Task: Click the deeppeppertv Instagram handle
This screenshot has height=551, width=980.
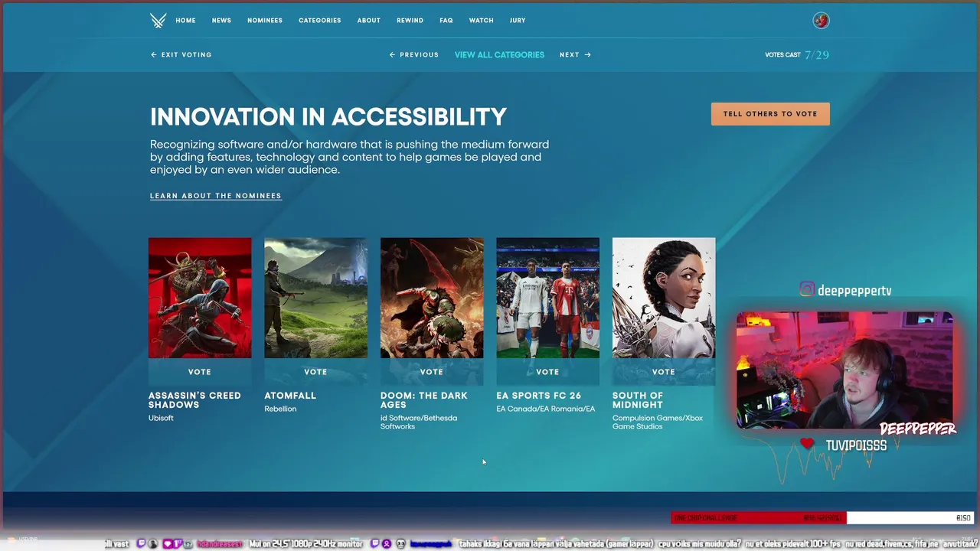Action: tap(854, 291)
